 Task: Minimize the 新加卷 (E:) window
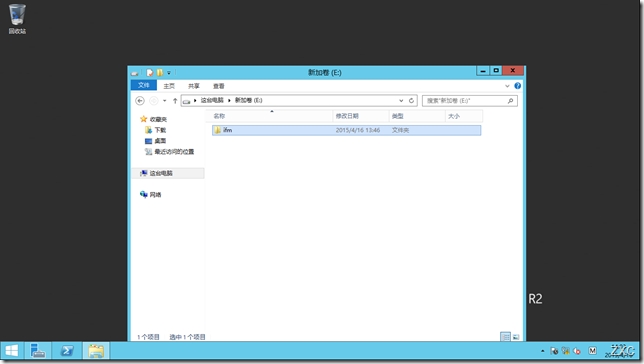483,71
